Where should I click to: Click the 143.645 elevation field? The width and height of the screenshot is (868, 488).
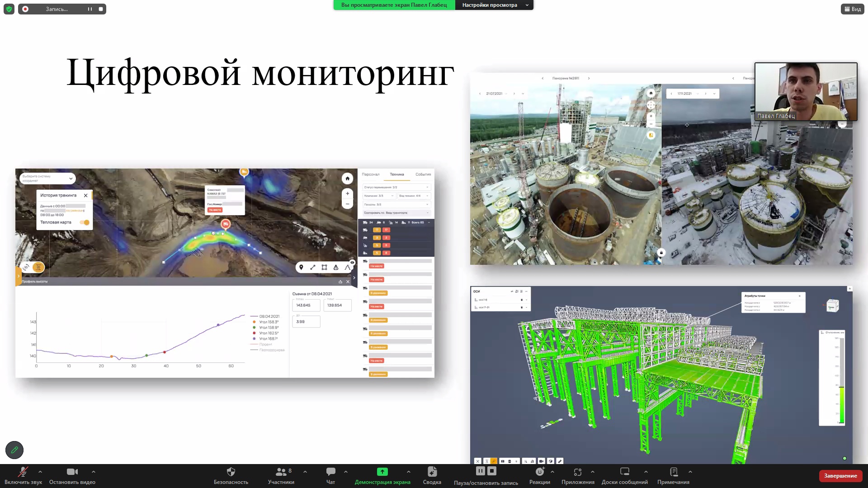pos(307,305)
